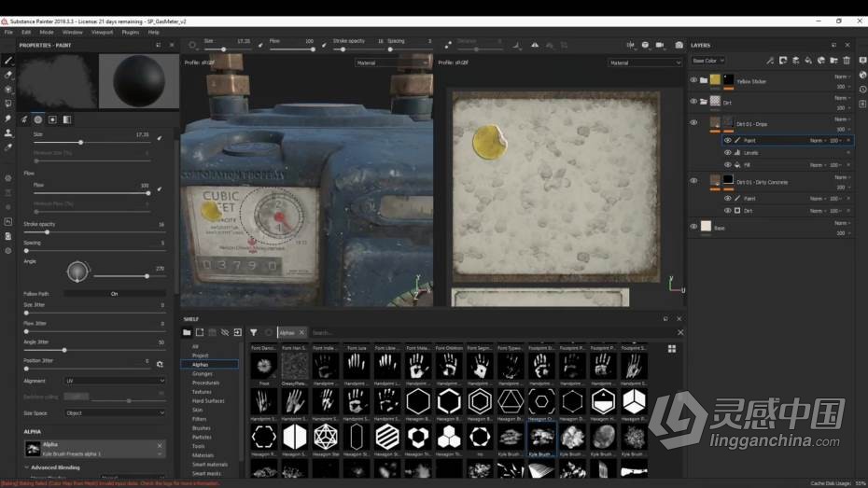Toggle visibility of Dirt 01 - Dirty Concrete layer
Image resolution: width=868 pixels, height=488 pixels.
point(693,181)
